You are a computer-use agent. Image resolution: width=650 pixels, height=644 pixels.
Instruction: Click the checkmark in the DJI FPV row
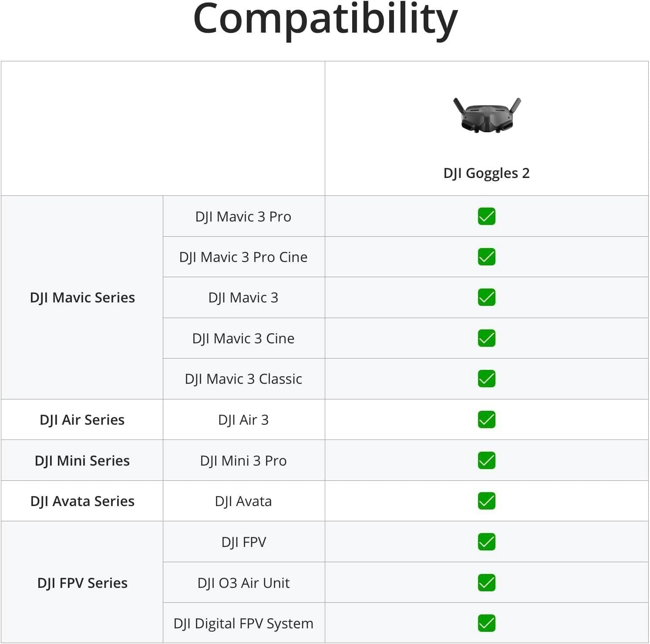[487, 542]
